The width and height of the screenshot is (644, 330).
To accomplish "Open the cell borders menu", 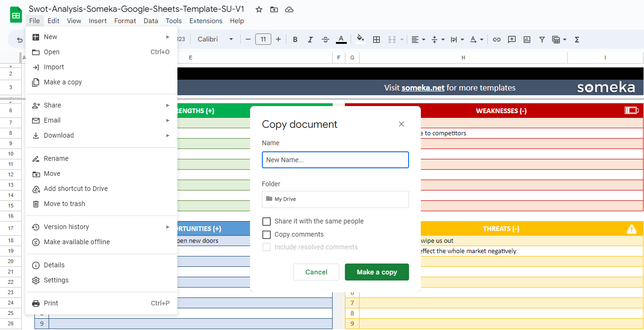I will (376, 40).
